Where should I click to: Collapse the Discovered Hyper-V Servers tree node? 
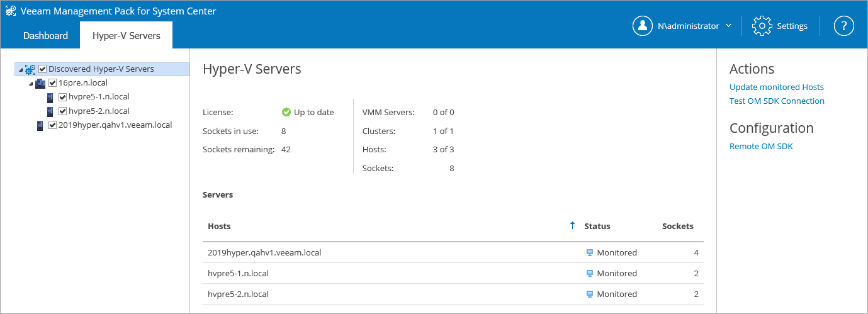pyautogui.click(x=21, y=70)
